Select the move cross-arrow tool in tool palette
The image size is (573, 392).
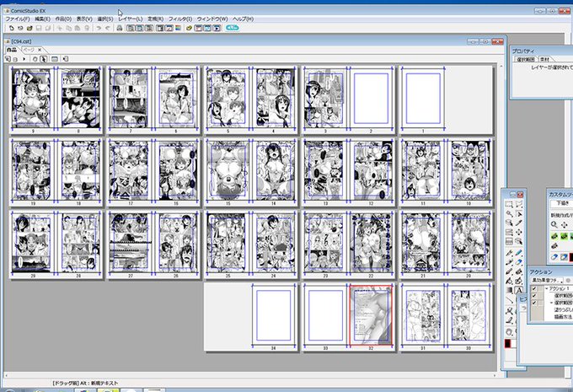pos(519,232)
